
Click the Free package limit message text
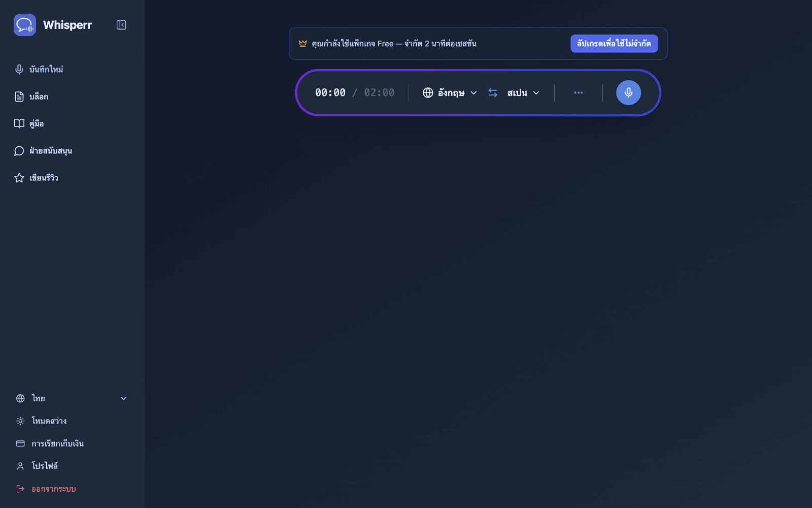point(394,44)
